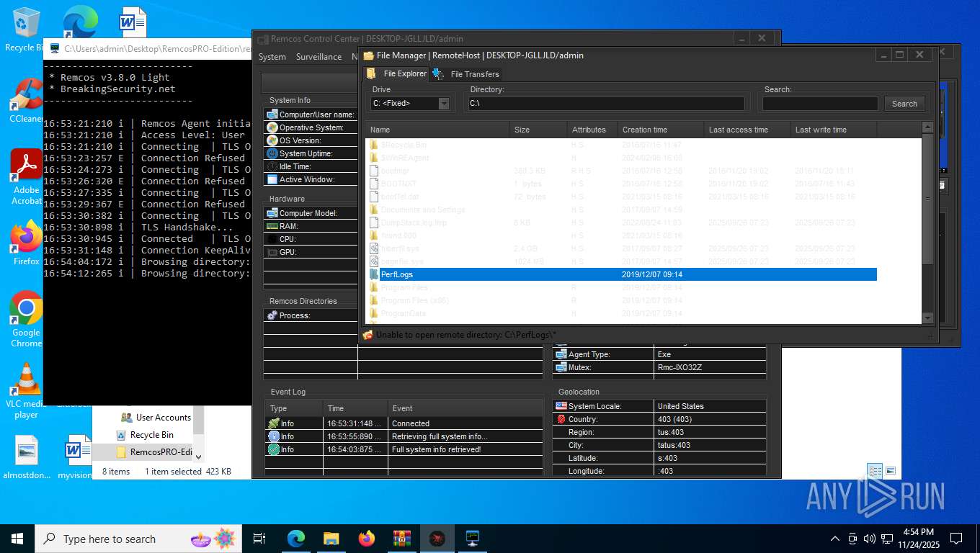The image size is (980, 553).
Task: Click the green check icon of retrieved event
Action: 274,449
